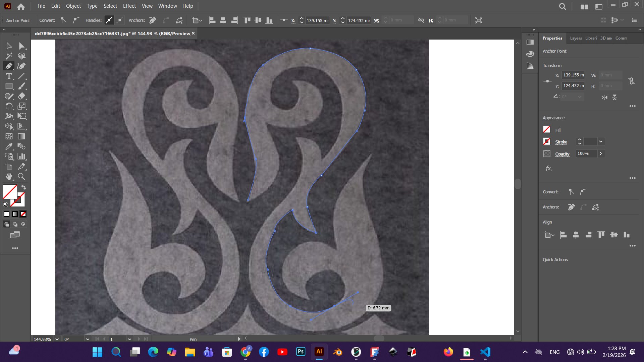This screenshot has width=644, height=362.
Task: Select the Selection tool arrow
Action: point(9,46)
